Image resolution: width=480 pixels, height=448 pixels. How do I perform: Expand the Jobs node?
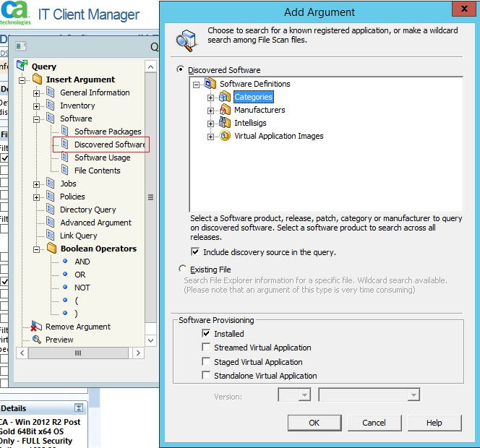(x=36, y=184)
